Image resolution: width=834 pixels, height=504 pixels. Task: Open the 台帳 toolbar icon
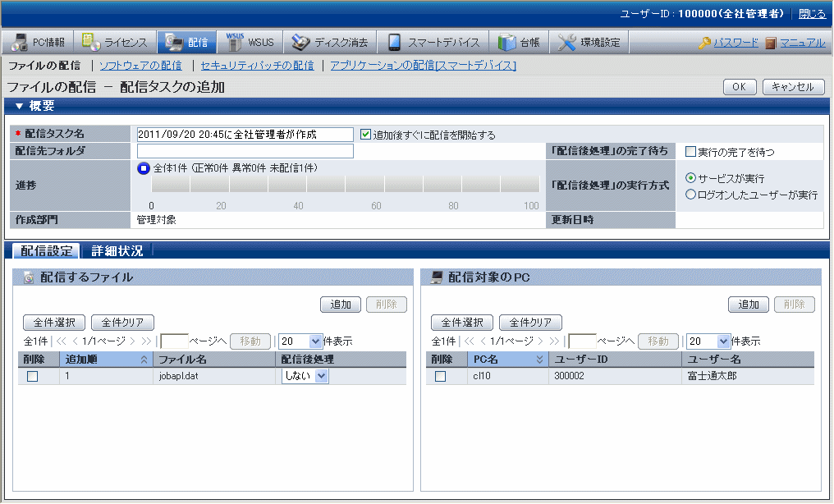coord(507,43)
